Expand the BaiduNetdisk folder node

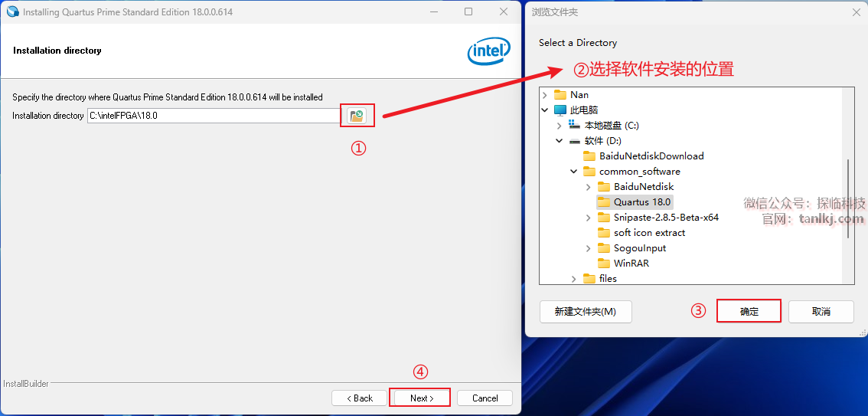pyautogui.click(x=589, y=187)
